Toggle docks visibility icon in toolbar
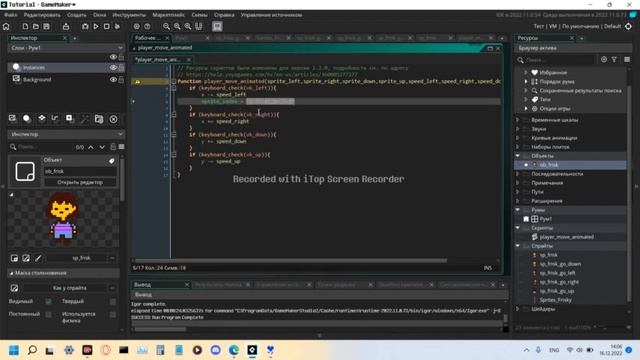 point(199,27)
